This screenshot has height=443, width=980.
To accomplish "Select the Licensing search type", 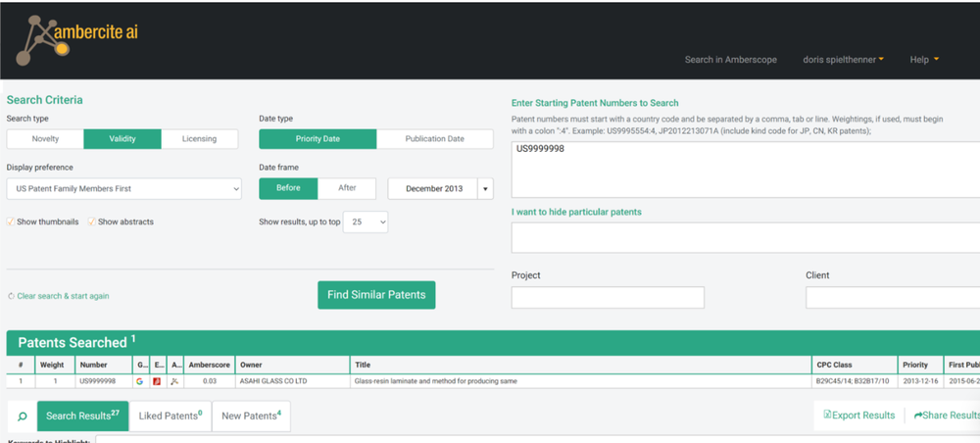I will click(x=199, y=139).
